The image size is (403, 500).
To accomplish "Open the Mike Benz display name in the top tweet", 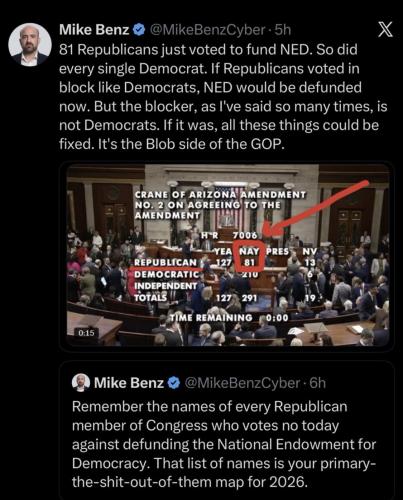I will (x=94, y=30).
